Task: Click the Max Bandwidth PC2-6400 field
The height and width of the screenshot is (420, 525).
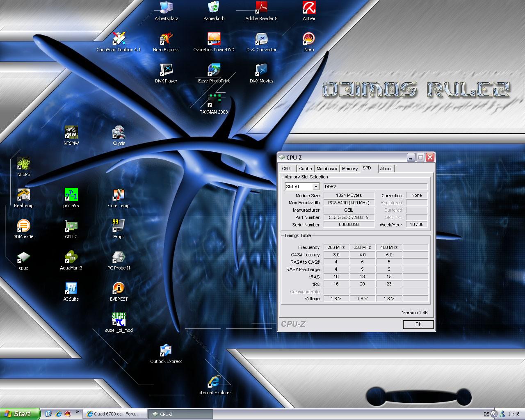Action: click(349, 203)
